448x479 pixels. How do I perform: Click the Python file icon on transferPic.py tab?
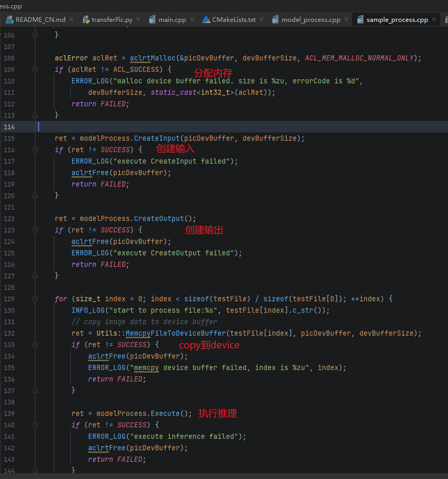click(x=86, y=20)
